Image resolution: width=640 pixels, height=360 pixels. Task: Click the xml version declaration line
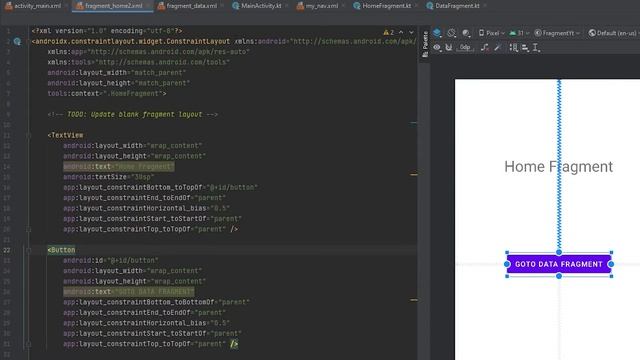coord(107,31)
